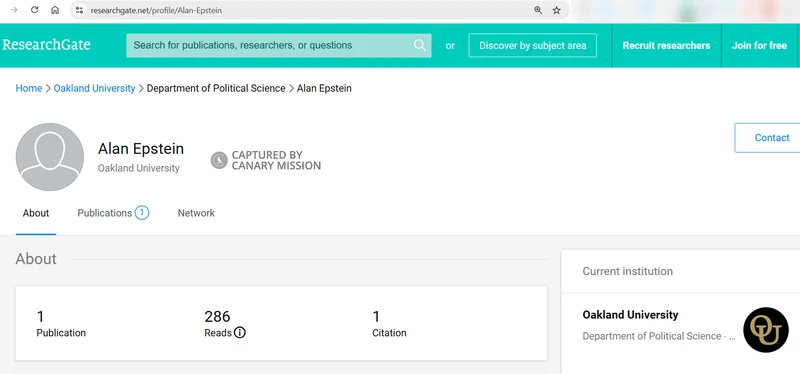800x374 pixels.
Task: Click Department of Political Science under institution
Action: 659,336
